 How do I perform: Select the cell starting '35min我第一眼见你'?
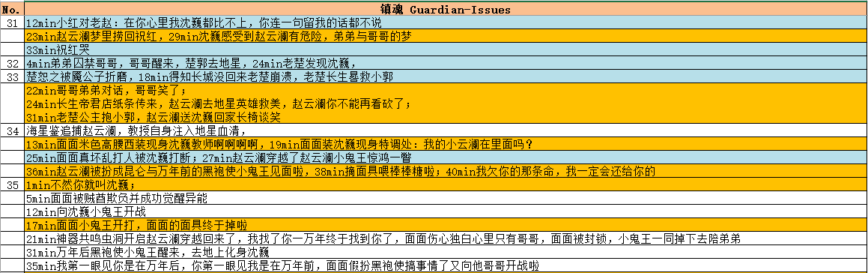tap(446, 265)
